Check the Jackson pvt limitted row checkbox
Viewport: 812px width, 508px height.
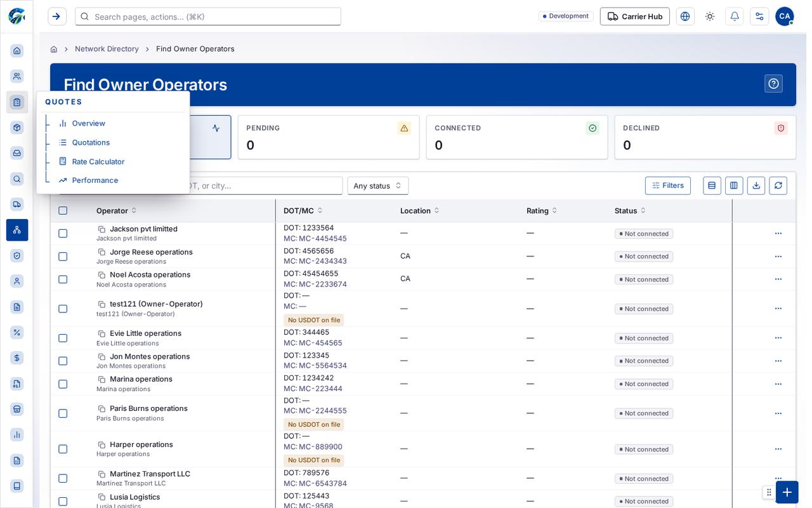63,234
